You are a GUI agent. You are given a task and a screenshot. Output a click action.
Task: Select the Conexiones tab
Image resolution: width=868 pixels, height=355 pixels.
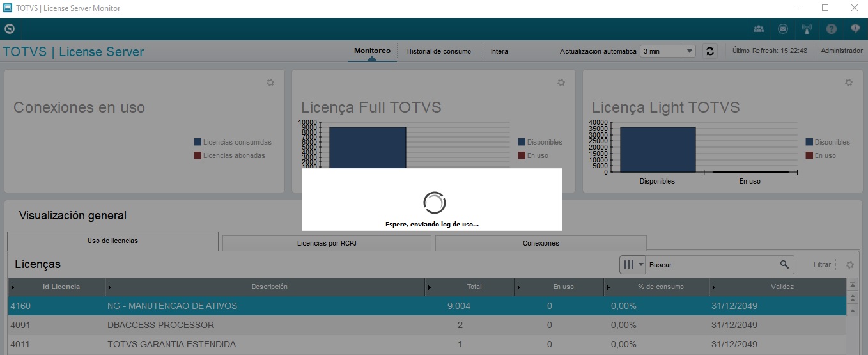coord(541,243)
